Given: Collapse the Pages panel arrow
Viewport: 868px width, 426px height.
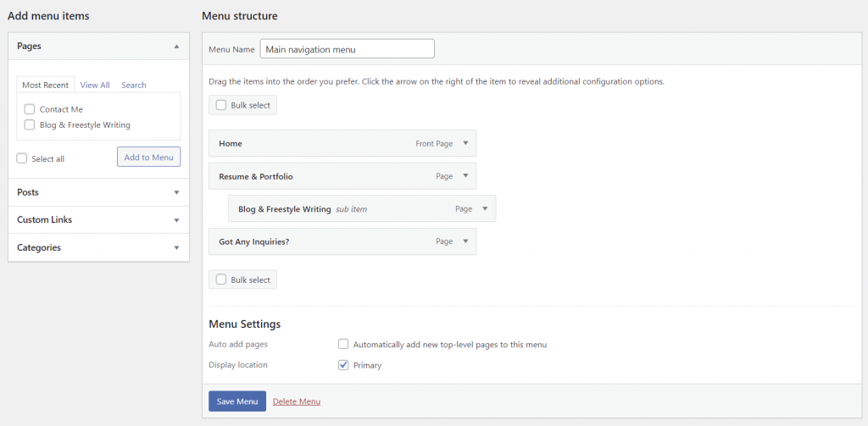Looking at the screenshot, I should [176, 46].
